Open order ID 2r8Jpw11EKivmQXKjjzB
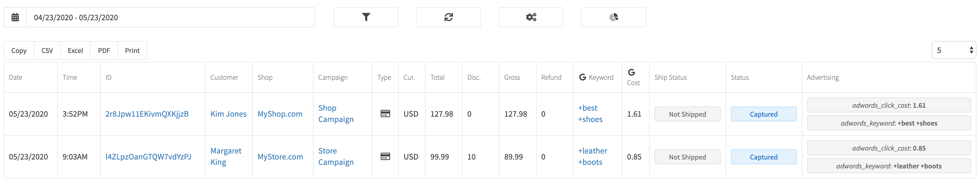 147,114
